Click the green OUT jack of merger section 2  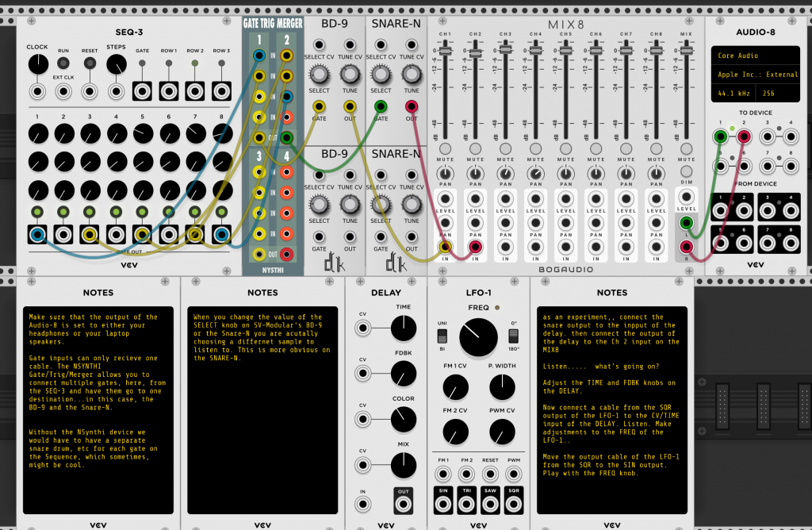point(286,138)
